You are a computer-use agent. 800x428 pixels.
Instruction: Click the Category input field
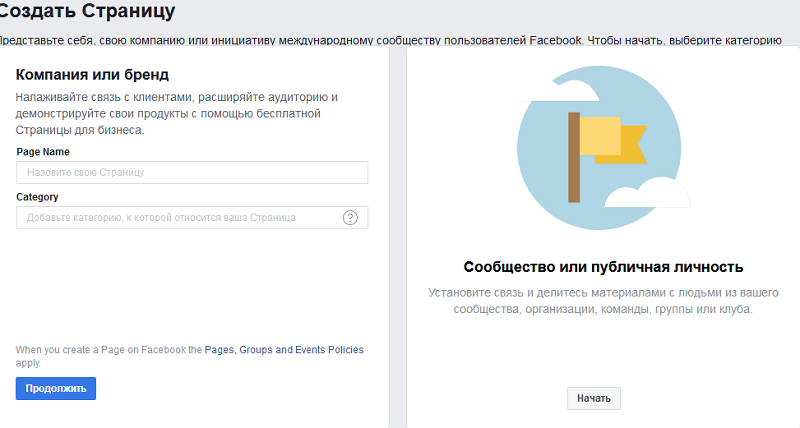click(x=192, y=217)
